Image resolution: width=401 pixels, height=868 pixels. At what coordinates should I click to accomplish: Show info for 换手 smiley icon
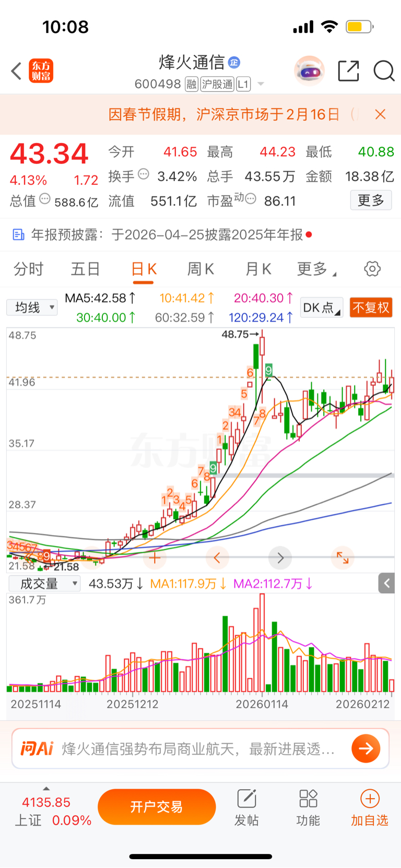(144, 174)
